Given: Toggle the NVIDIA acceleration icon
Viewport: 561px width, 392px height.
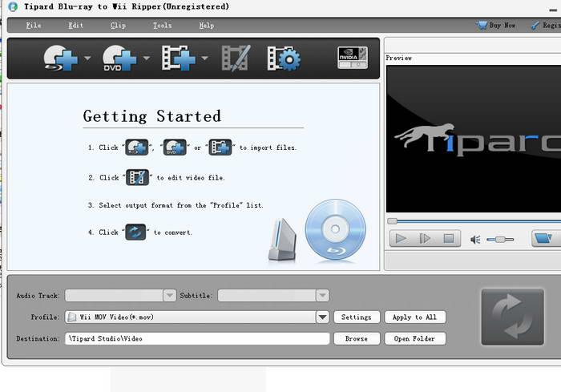Looking at the screenshot, I should point(353,57).
